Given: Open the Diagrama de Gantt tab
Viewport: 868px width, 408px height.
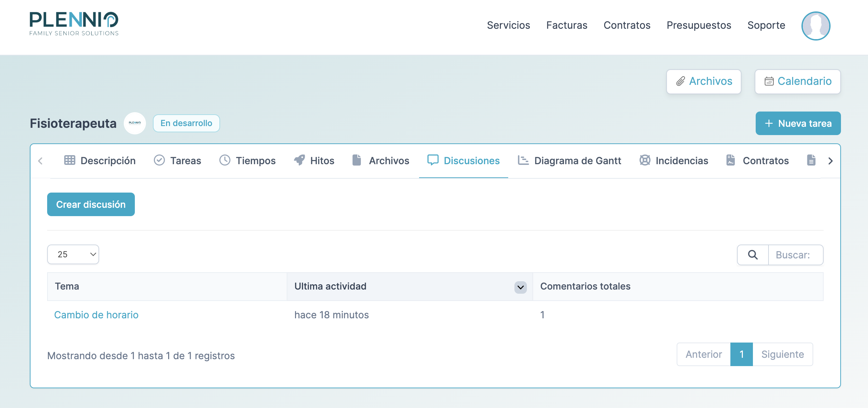Looking at the screenshot, I should (x=570, y=161).
